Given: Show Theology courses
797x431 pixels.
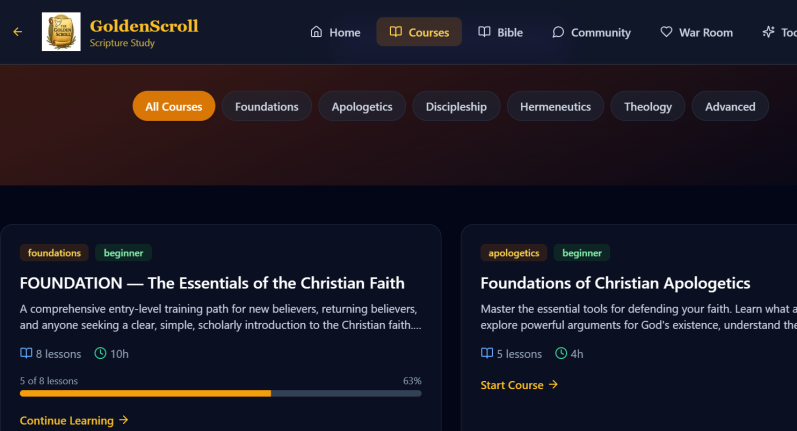Looking at the screenshot, I should pyautogui.click(x=648, y=106).
